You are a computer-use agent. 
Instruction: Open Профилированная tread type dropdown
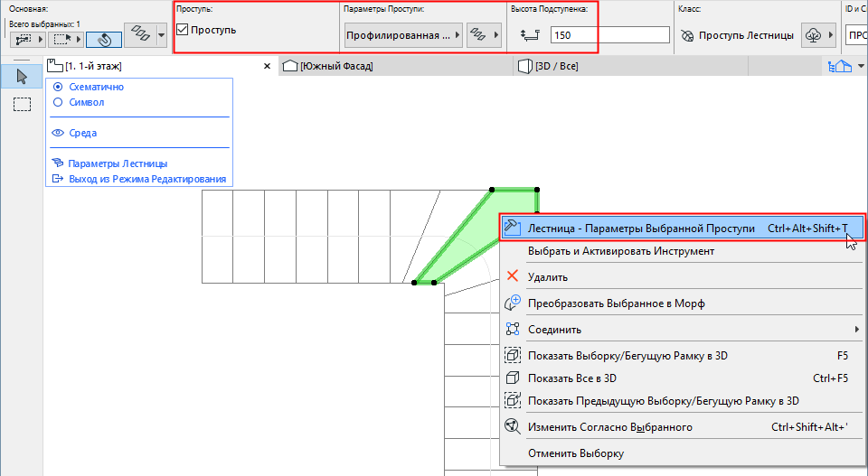tap(403, 35)
